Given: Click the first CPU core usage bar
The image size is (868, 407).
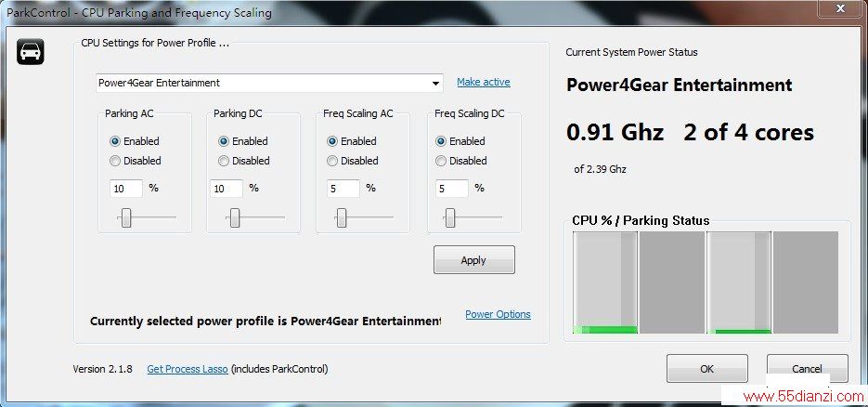Looking at the screenshot, I should pos(605,282).
